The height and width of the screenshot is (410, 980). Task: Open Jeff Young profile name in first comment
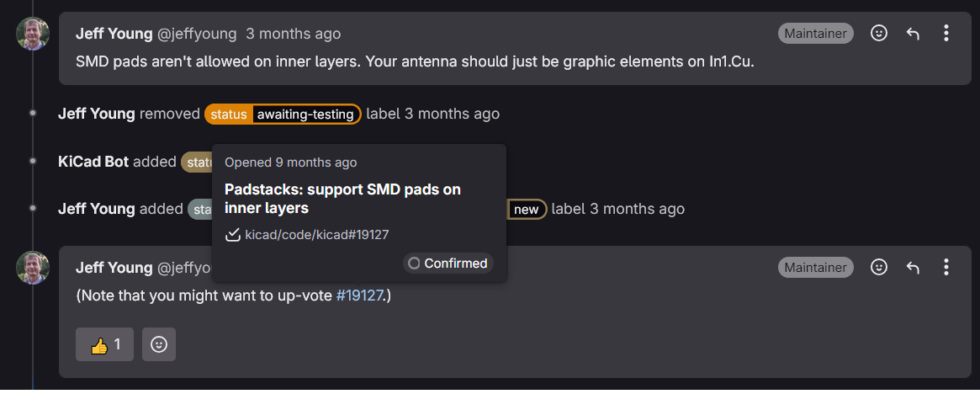[114, 34]
